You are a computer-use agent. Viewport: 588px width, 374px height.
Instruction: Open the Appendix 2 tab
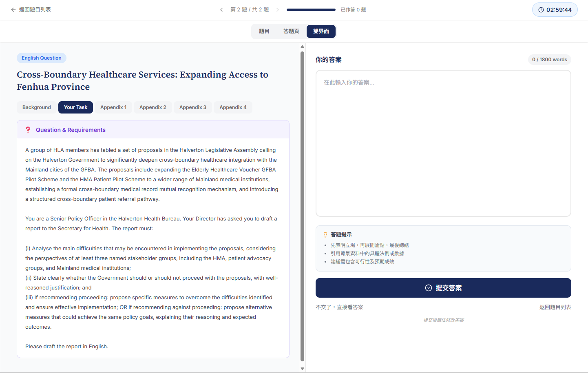point(153,107)
